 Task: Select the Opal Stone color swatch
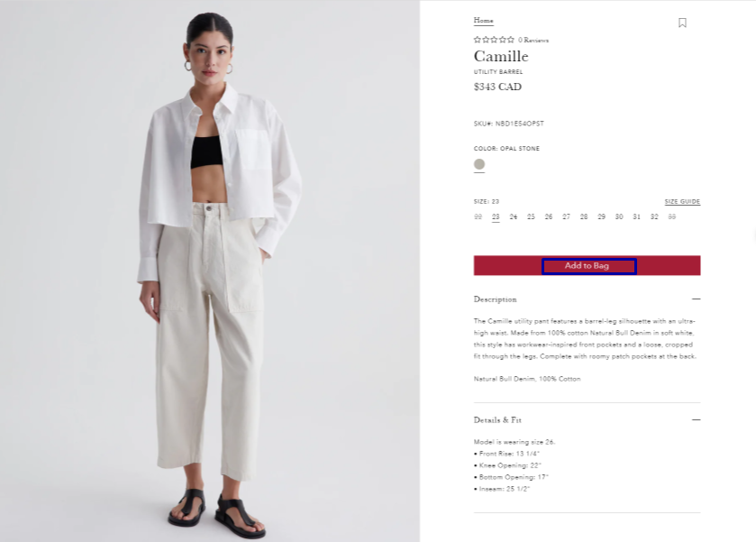479,164
